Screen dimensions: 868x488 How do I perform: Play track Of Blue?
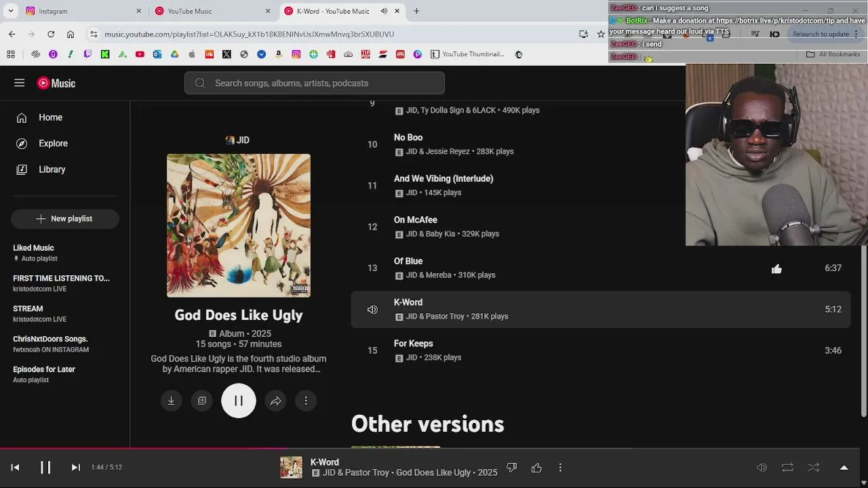[x=408, y=262]
